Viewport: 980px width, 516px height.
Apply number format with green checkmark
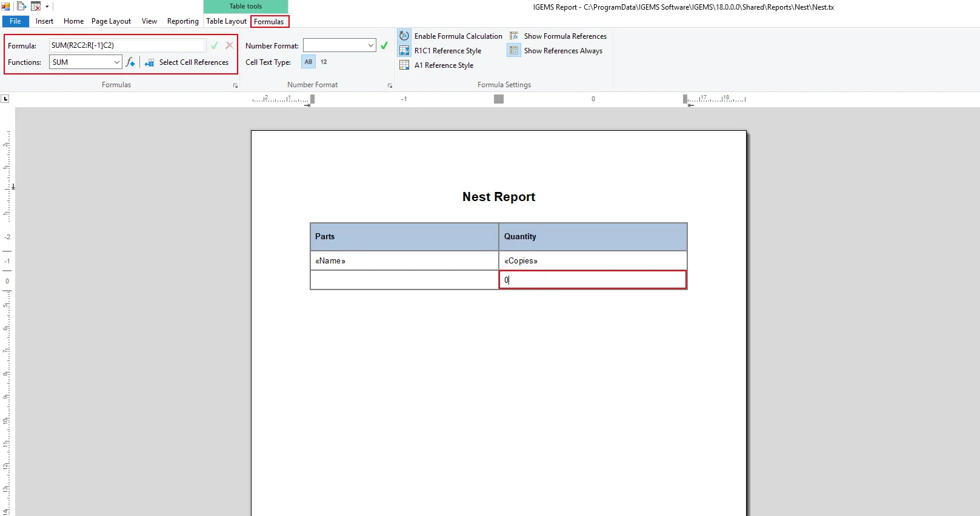coord(384,45)
